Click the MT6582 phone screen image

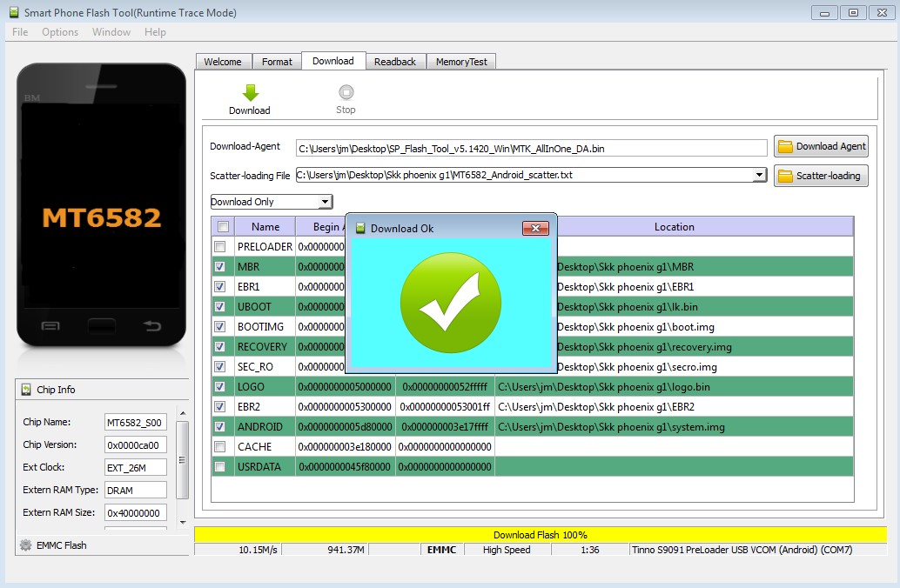102,205
